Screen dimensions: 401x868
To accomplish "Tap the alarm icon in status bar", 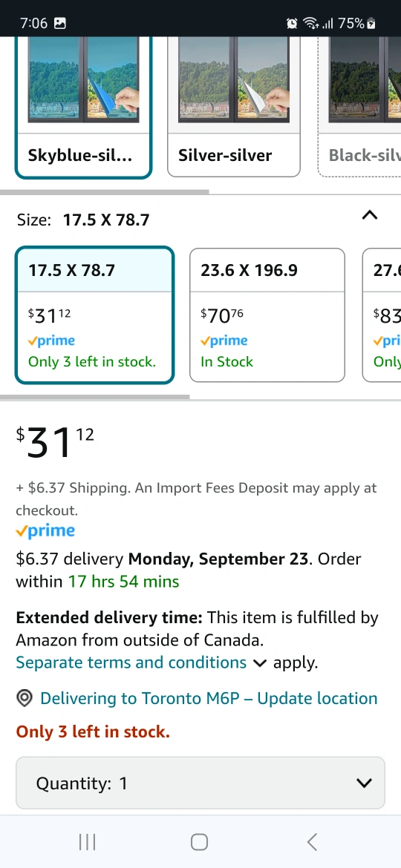I will [x=291, y=23].
